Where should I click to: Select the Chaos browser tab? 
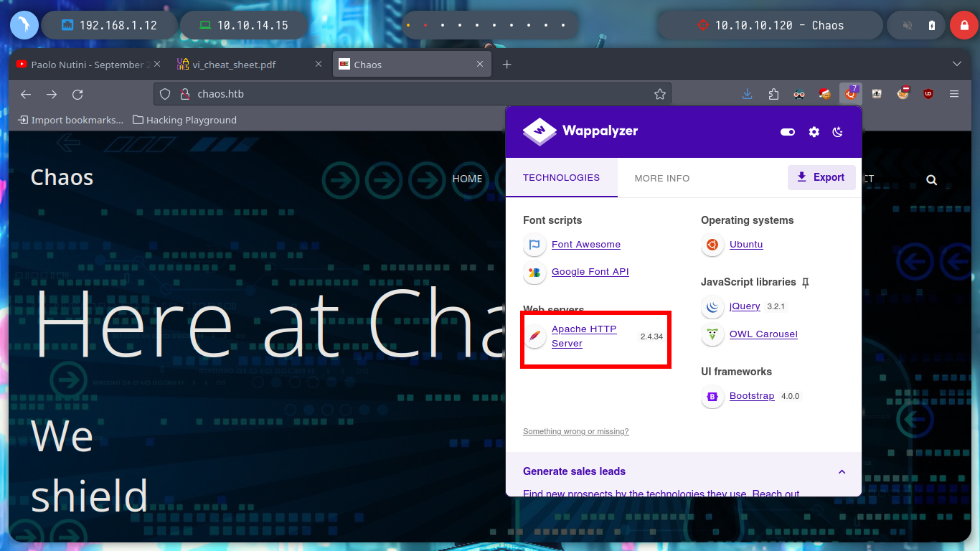pos(413,65)
